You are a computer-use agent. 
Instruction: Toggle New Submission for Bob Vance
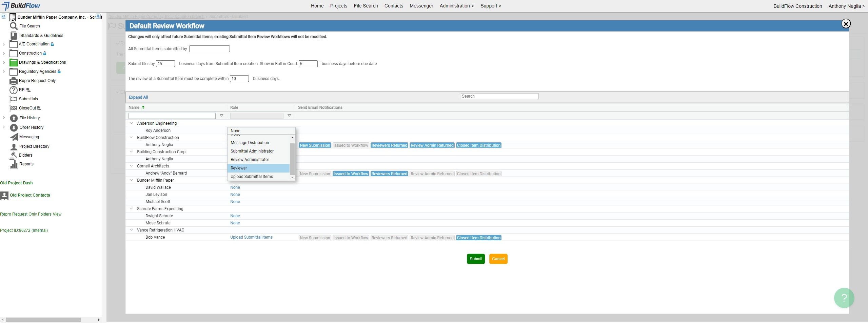coord(315,238)
